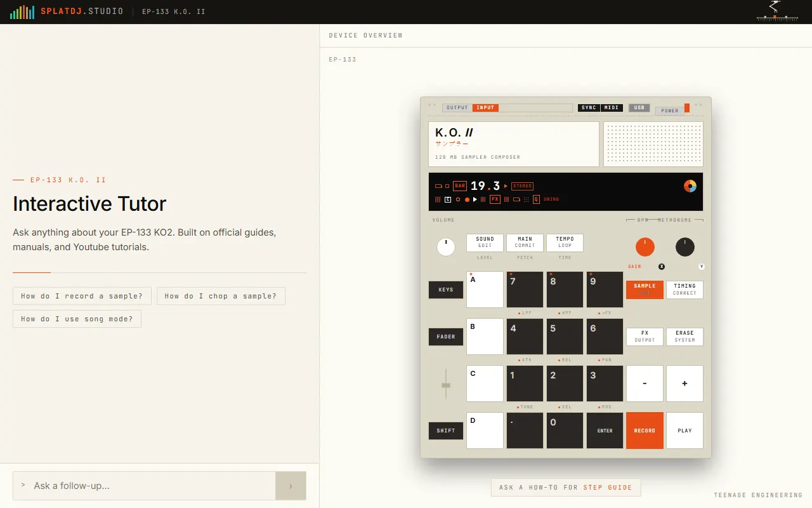812x508 pixels.
Task: Click the plus button on the device
Action: tap(685, 384)
